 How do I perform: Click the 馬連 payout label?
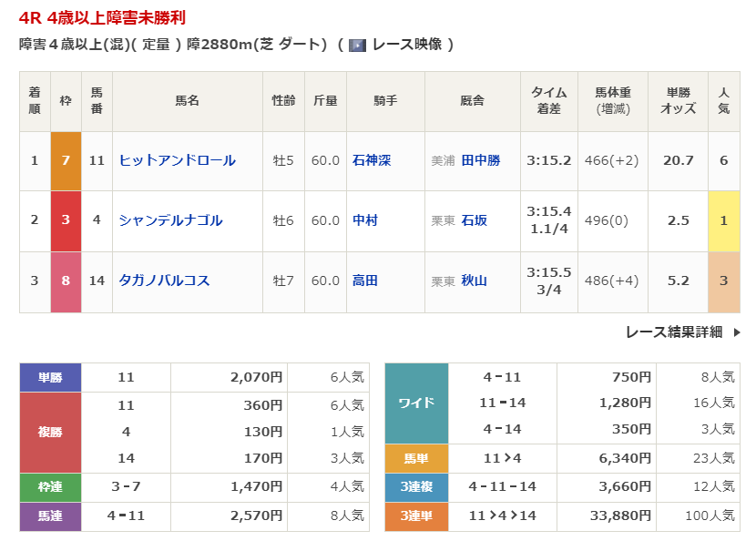[x=50, y=516]
